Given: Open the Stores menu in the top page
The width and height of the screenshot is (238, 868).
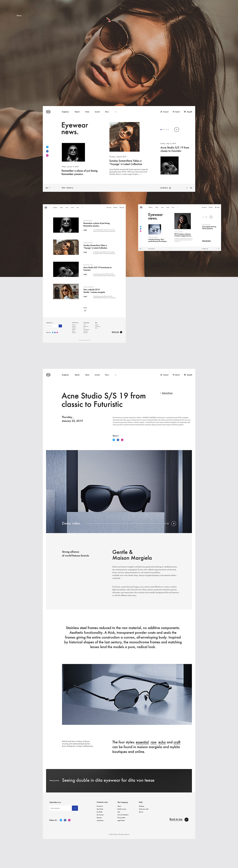Looking at the screenshot, I should click(x=87, y=112).
